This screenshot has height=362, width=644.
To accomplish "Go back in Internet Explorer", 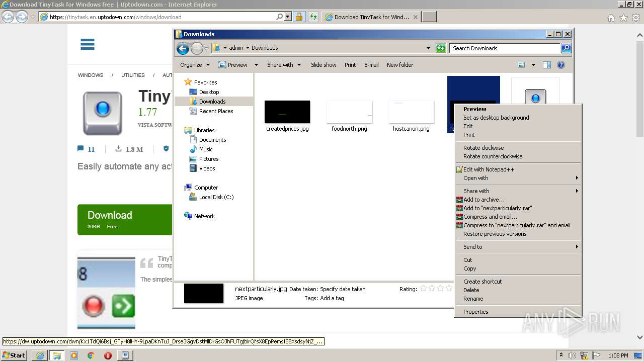I will click(8, 17).
